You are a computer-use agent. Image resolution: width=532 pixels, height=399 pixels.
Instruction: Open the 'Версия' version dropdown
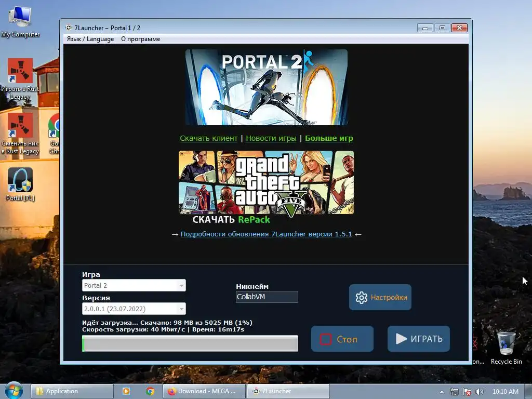coord(134,309)
